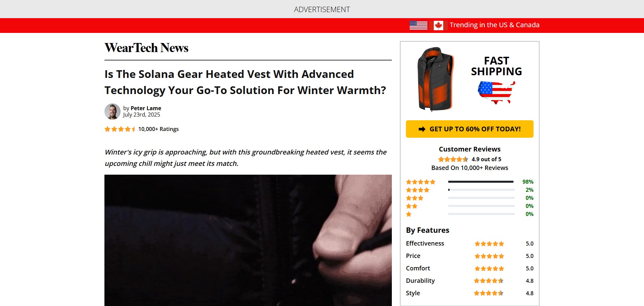Click the USA map flag shipping graphic
The width and height of the screenshot is (644, 306).
tap(496, 92)
